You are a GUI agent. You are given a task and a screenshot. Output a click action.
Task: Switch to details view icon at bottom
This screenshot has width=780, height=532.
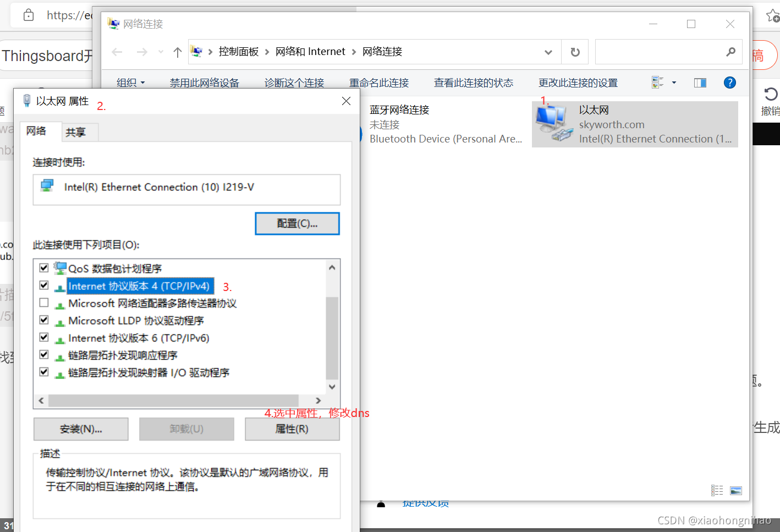pyautogui.click(x=717, y=490)
